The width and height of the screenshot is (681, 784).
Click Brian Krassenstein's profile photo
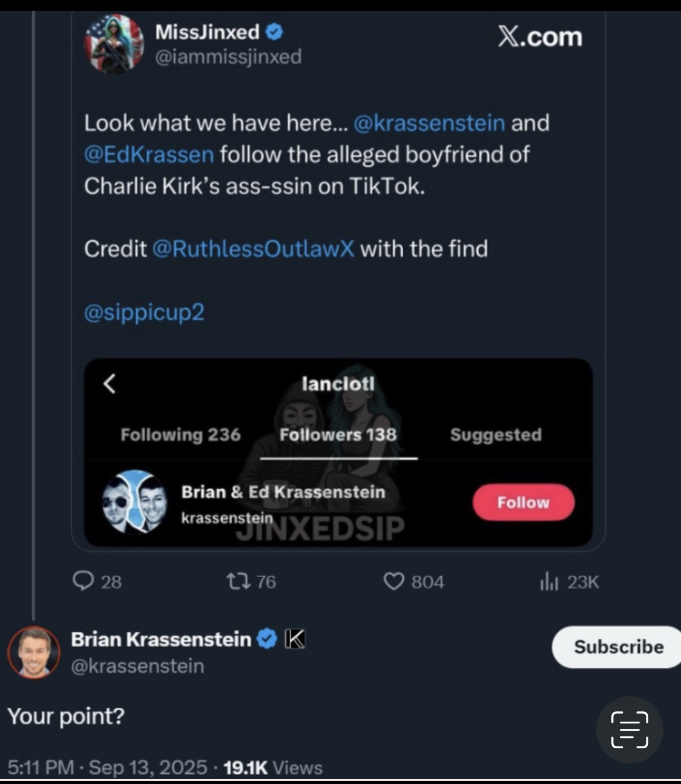click(34, 653)
